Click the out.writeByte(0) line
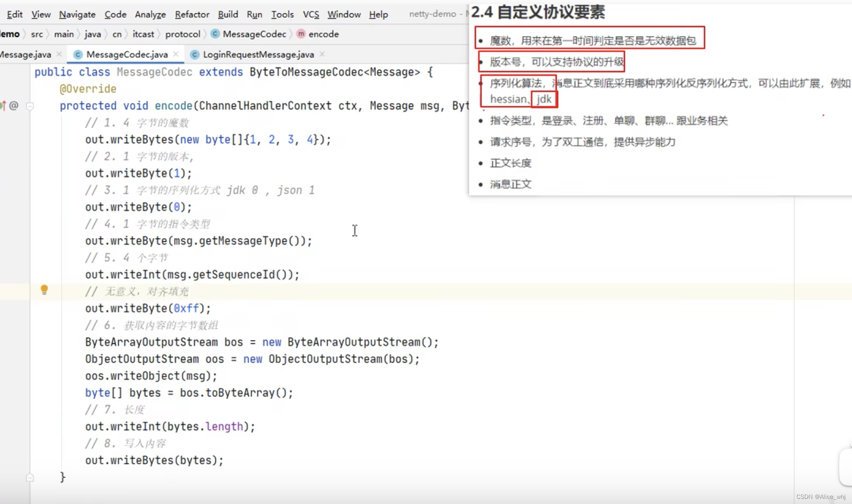The image size is (852, 504). [x=138, y=207]
